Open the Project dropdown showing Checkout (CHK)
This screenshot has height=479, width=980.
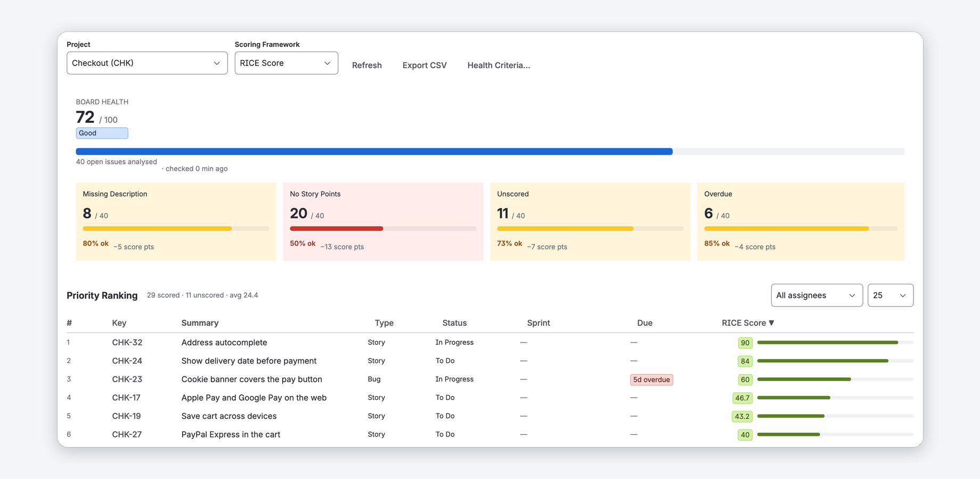(147, 63)
